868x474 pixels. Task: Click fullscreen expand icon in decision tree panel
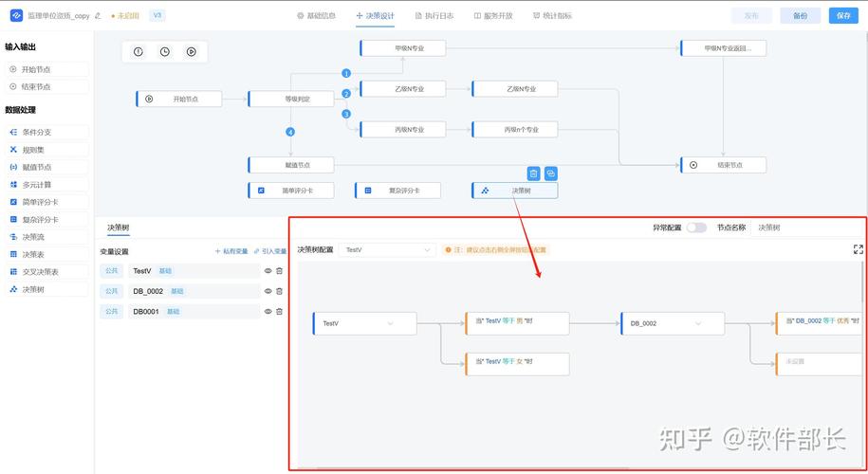[858, 249]
